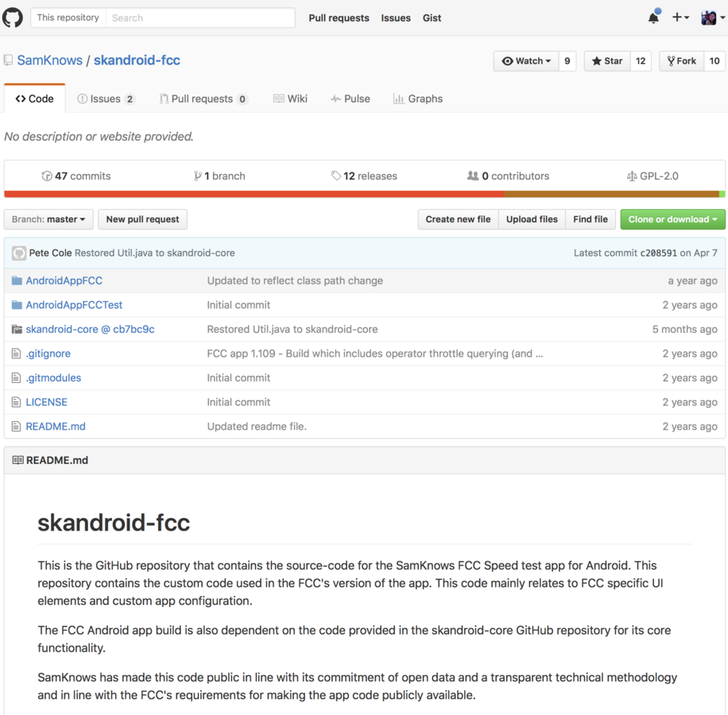Image resolution: width=728 pixels, height=715 pixels.
Task: Click Create new file button
Action: click(459, 219)
